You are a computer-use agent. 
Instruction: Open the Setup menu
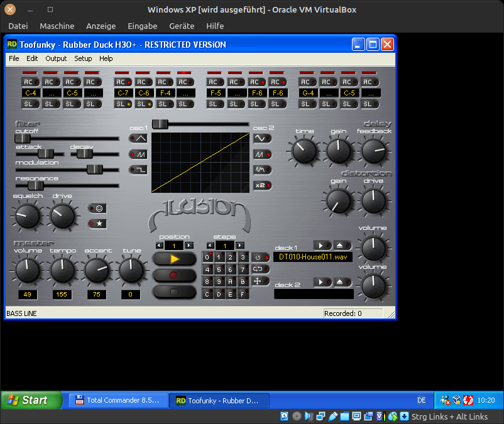tap(83, 58)
